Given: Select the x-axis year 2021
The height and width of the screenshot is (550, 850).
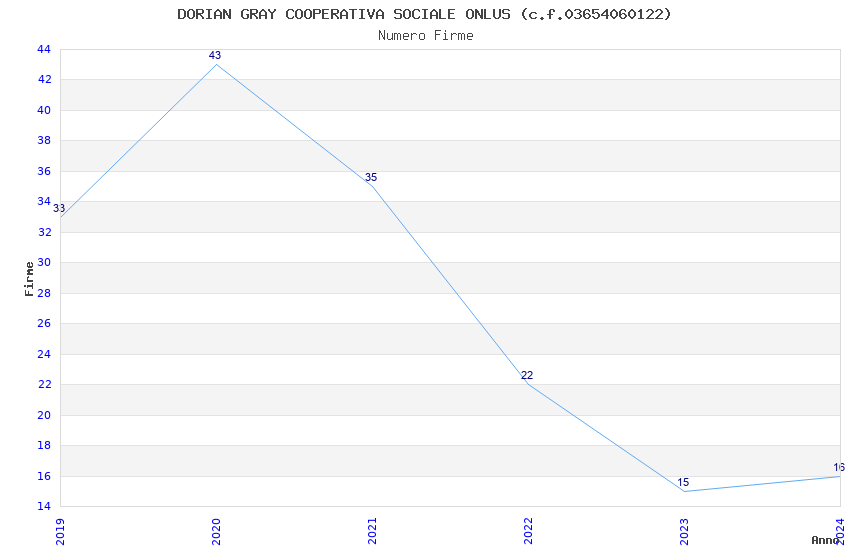Looking at the screenshot, I should click(x=372, y=531).
